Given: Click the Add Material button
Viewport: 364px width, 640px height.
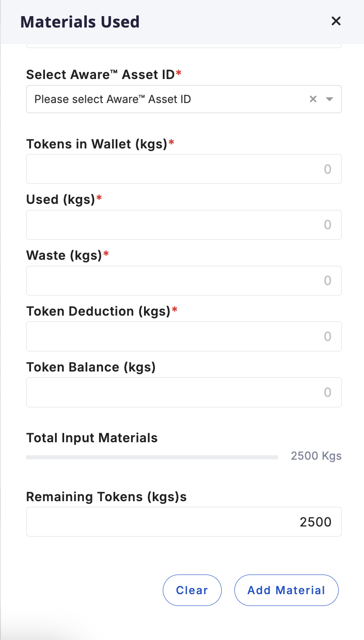Looking at the screenshot, I should pyautogui.click(x=286, y=590).
